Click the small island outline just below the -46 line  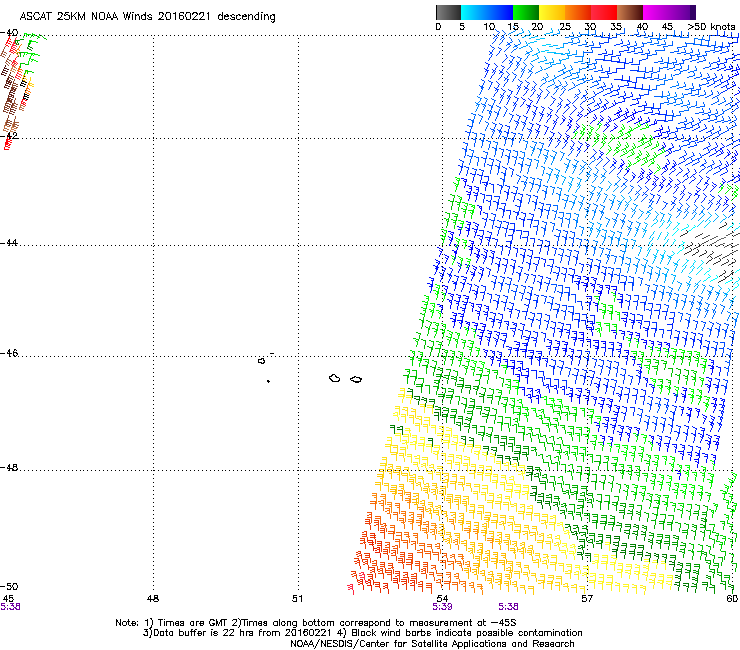click(261, 361)
